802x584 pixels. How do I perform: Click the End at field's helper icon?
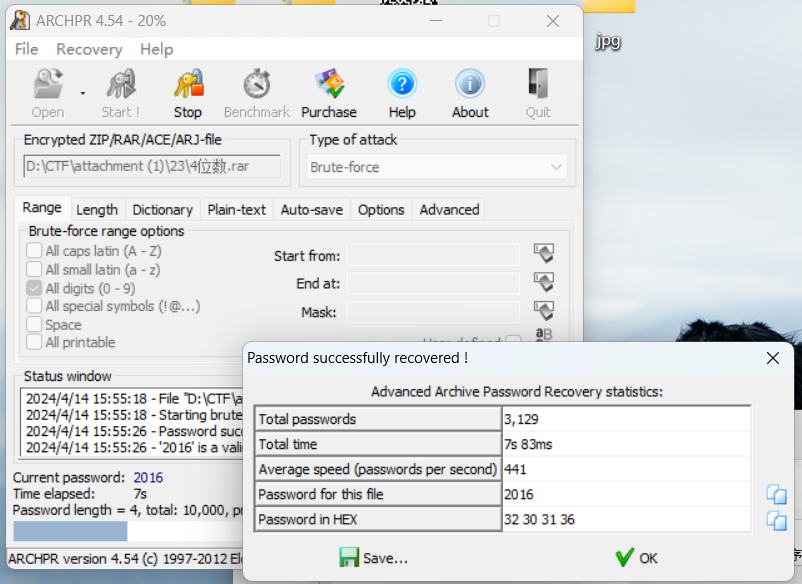pyautogui.click(x=544, y=282)
